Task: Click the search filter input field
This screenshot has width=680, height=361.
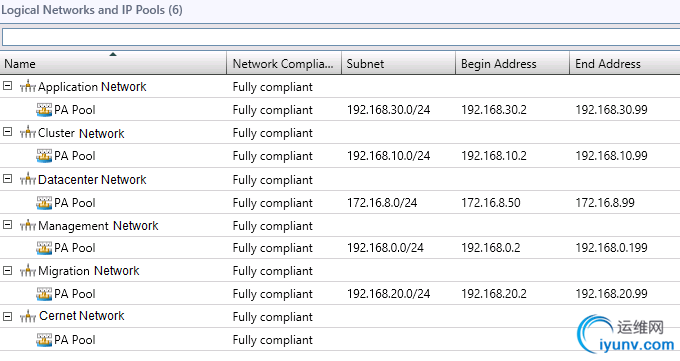Action: click(341, 37)
